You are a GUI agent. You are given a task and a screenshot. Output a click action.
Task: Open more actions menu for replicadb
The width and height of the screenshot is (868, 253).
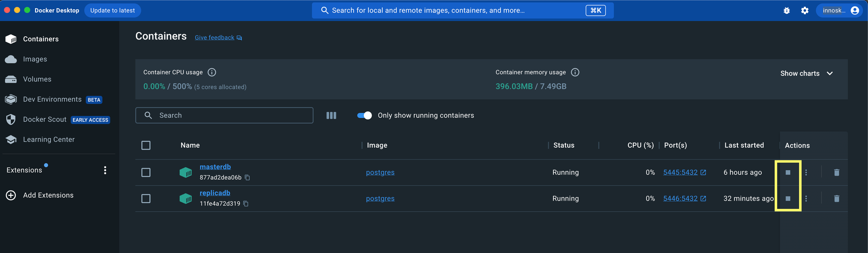806,198
